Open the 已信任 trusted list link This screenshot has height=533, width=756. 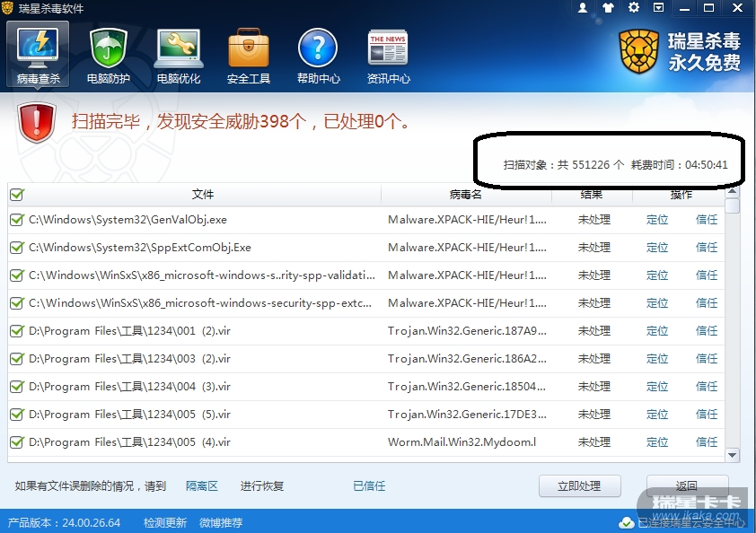[x=369, y=486]
